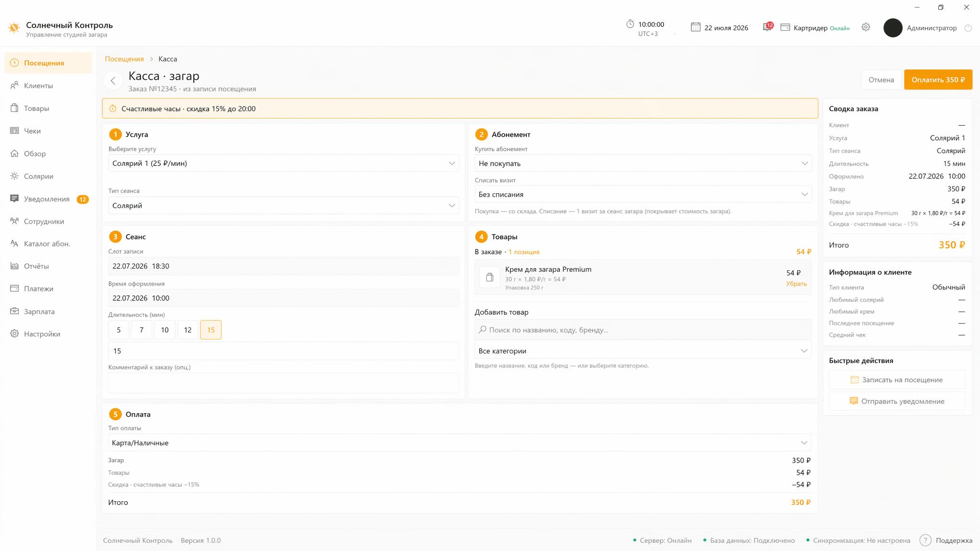This screenshot has width=980, height=551.
Task: Click the search magnifier icon in product search
Action: coord(482,330)
